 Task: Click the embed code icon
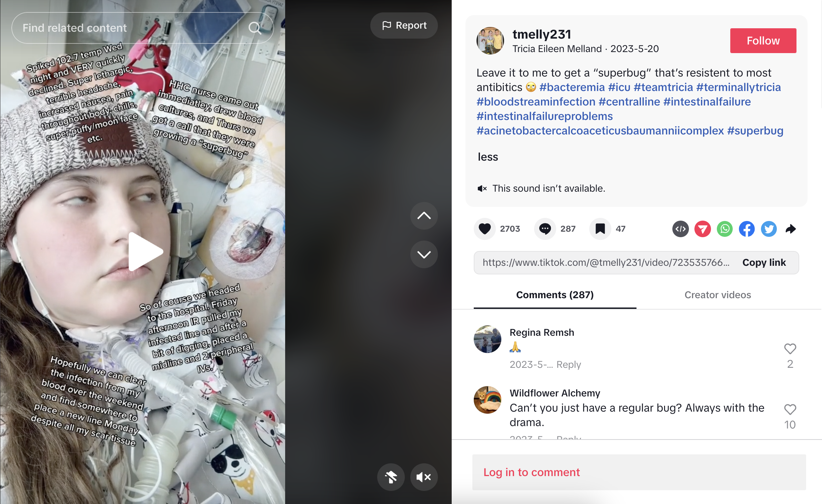(680, 229)
